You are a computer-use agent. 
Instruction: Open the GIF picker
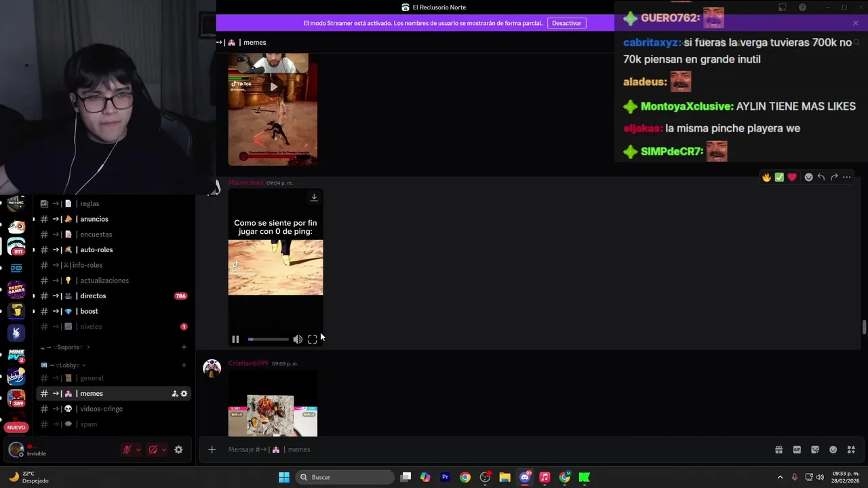point(797,449)
